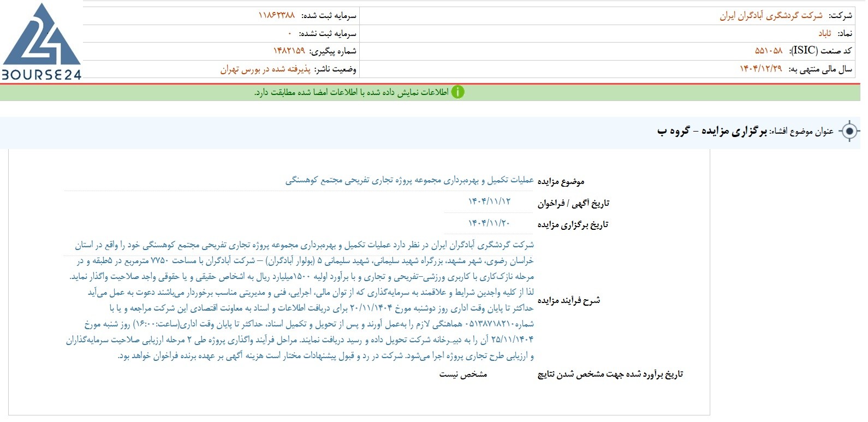Click auction subject text about مجتمع کوهسنگی

point(409,181)
